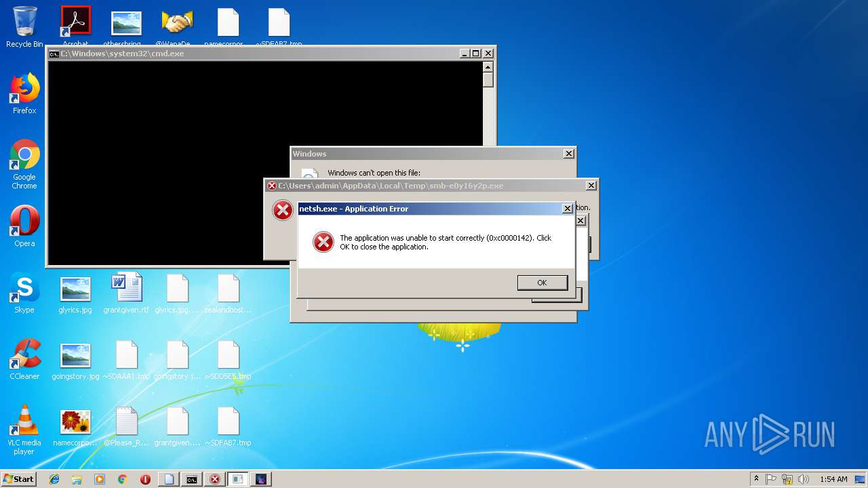This screenshot has height=488, width=868.
Task: Close the netsh.exe Application Error dialog
Action: [568, 209]
